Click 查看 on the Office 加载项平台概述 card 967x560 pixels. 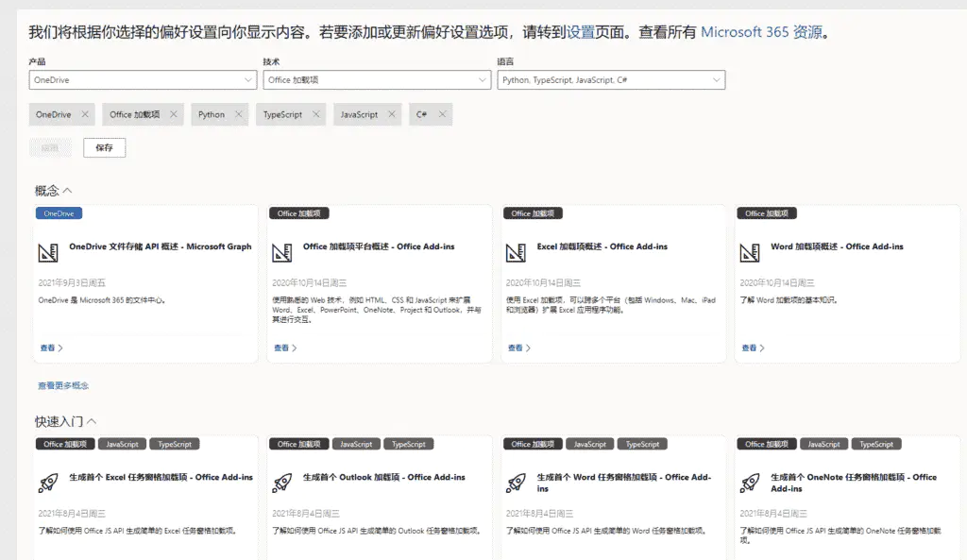[285, 348]
